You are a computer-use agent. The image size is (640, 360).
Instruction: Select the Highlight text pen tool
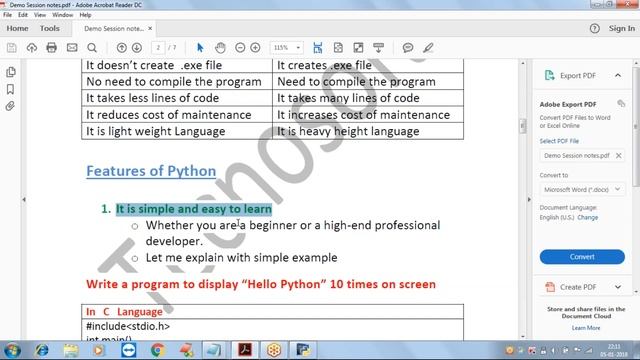click(x=428, y=48)
